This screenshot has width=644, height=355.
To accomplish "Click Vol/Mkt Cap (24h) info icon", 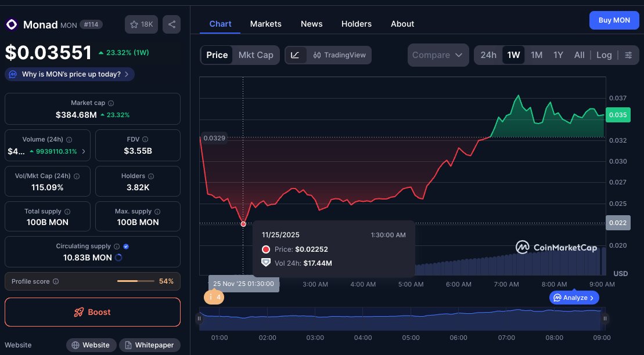I will (77, 176).
